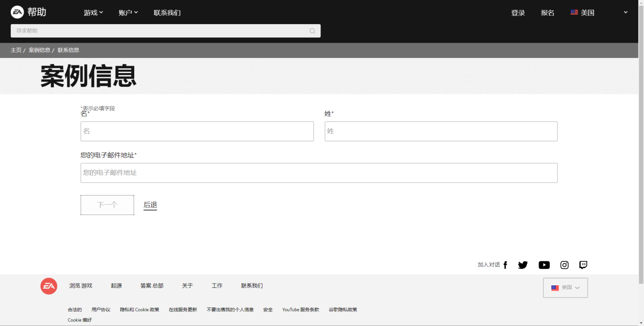Image resolution: width=644 pixels, height=326 pixels.
Task: Open 联系我们 in the top navigation
Action: pyautogui.click(x=167, y=13)
